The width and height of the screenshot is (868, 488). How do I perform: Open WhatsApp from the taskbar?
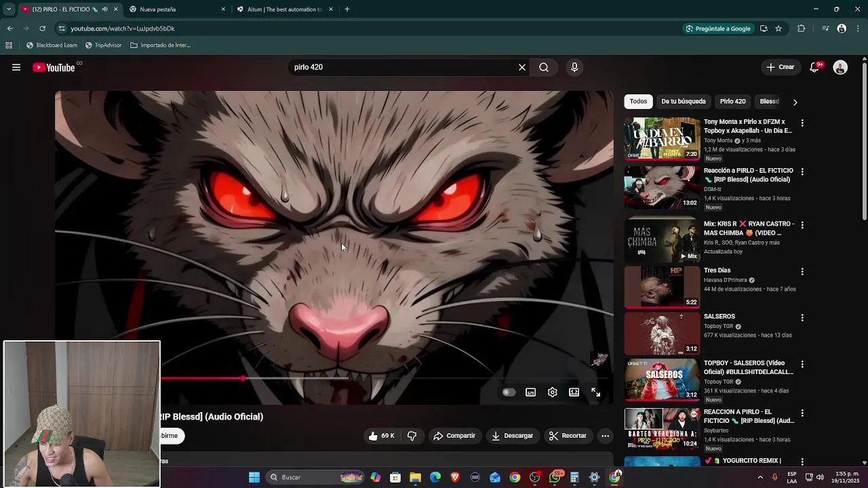(555, 477)
